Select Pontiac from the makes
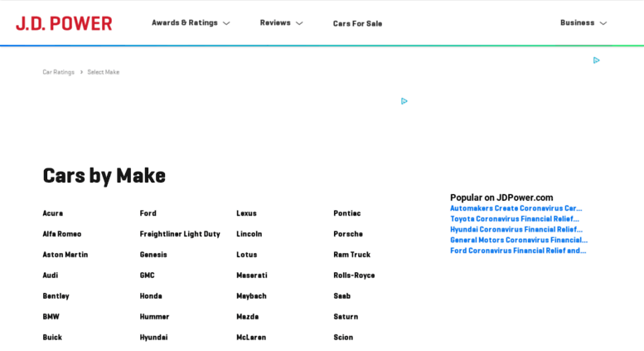Image resolution: width=644 pixels, height=351 pixels. pyautogui.click(x=347, y=213)
